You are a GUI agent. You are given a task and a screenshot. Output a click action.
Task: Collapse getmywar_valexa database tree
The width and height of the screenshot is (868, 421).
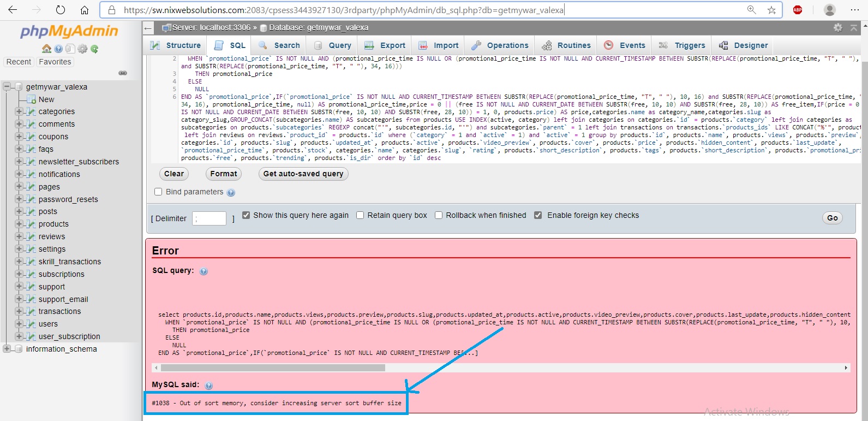[x=7, y=86]
